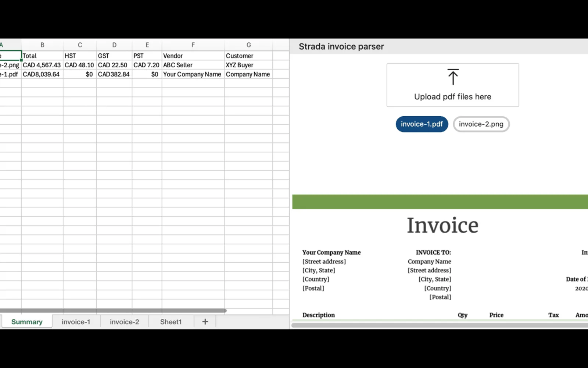Select the cell 'XYZ Buyer'
Screen dimensions: 588x368
249,65
